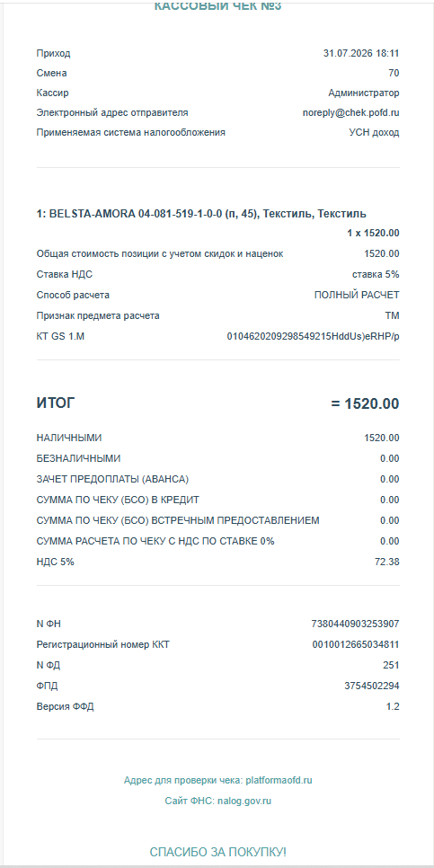The width and height of the screenshot is (434, 868).
Task: Click the ККТ registration number 0010012665034811
Action: click(356, 644)
